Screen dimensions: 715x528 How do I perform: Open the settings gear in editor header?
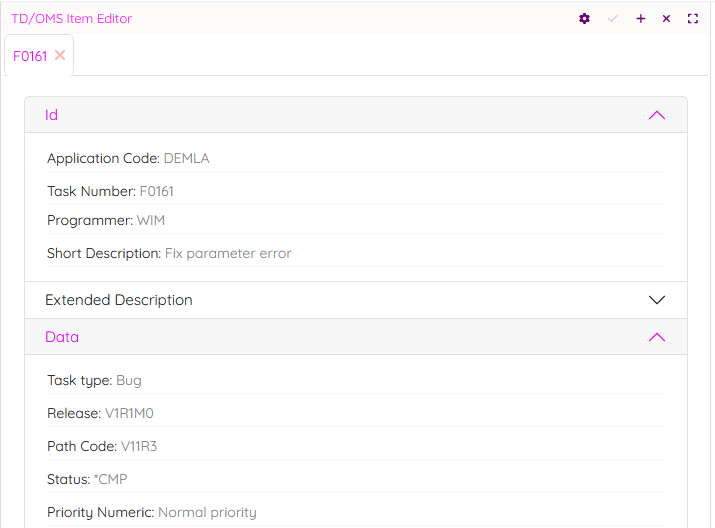coord(585,19)
